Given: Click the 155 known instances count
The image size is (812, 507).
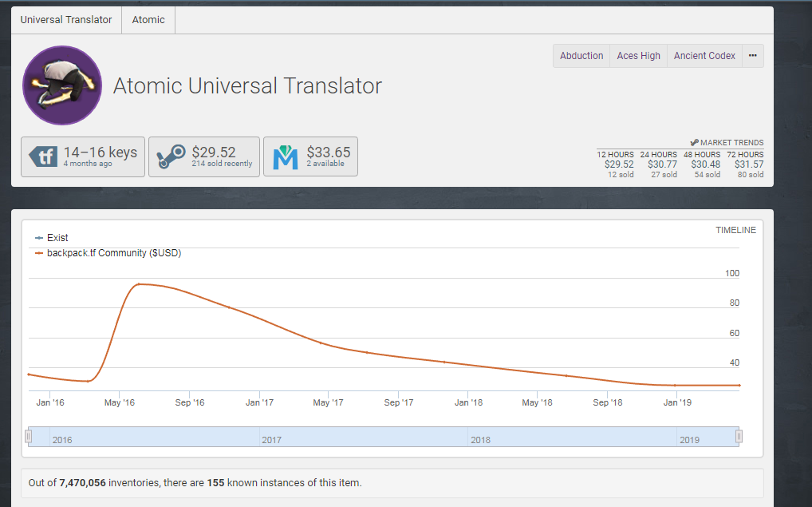Looking at the screenshot, I should click(215, 482).
